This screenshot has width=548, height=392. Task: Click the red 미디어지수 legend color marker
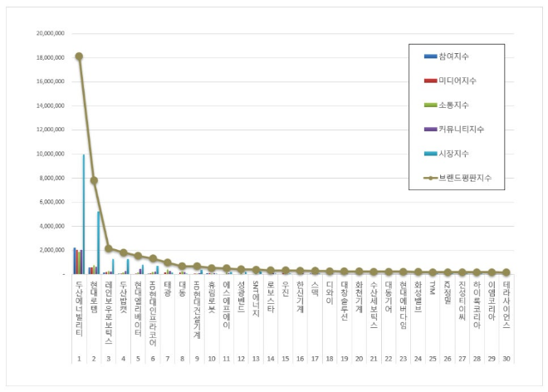click(x=430, y=81)
